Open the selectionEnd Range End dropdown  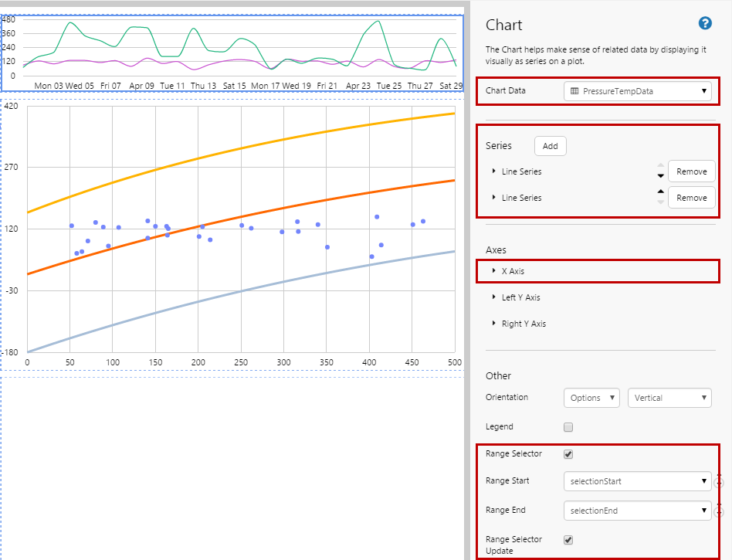point(637,511)
